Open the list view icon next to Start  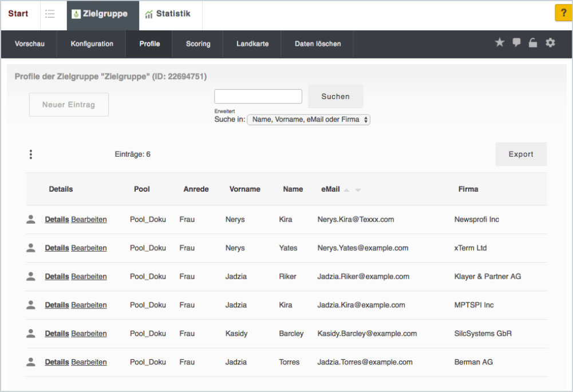tap(50, 14)
